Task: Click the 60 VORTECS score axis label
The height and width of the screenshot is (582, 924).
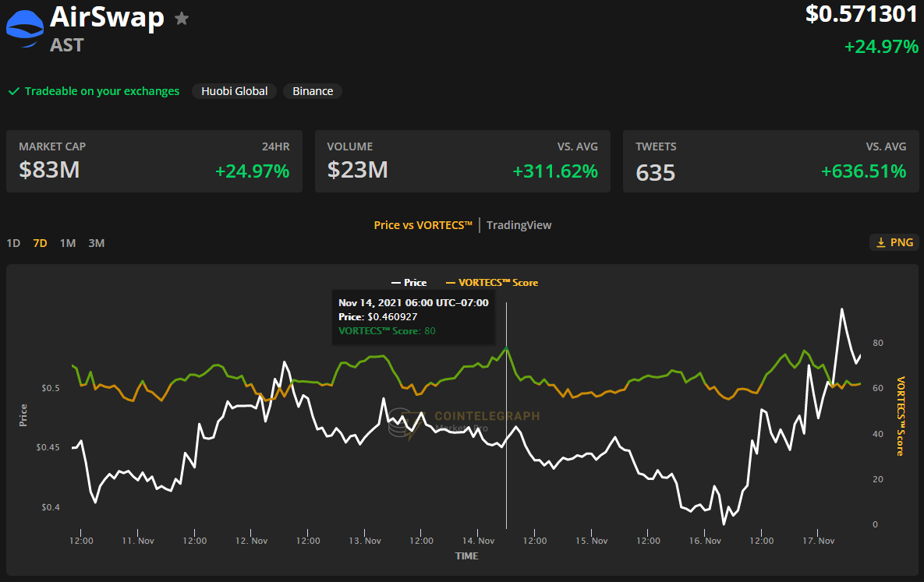Action: point(878,388)
